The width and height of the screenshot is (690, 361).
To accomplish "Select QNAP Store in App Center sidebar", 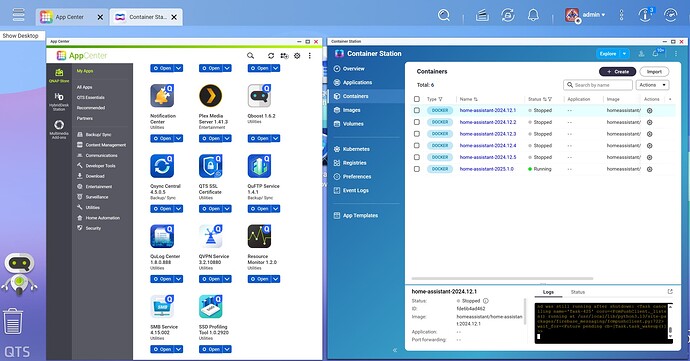I will [59, 75].
